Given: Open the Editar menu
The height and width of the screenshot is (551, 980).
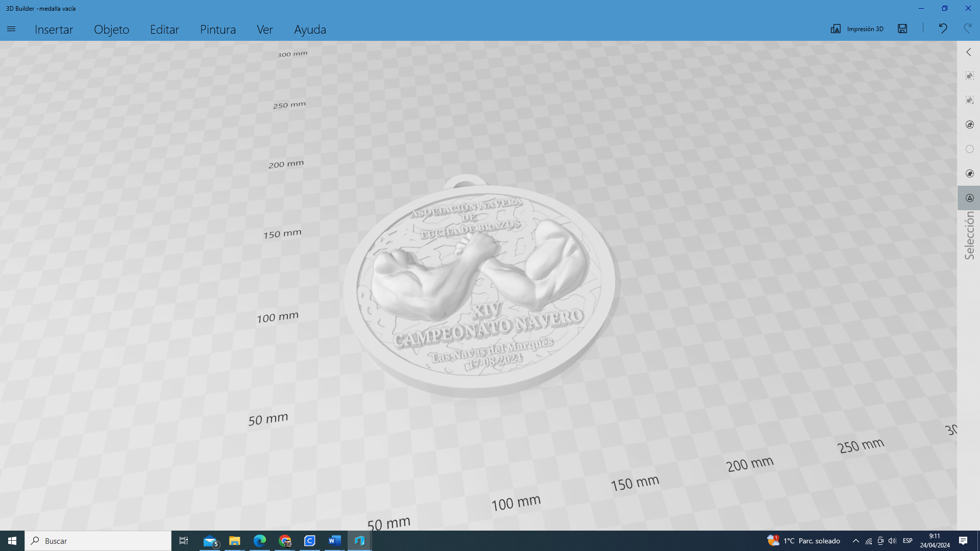Looking at the screenshot, I should tap(164, 29).
